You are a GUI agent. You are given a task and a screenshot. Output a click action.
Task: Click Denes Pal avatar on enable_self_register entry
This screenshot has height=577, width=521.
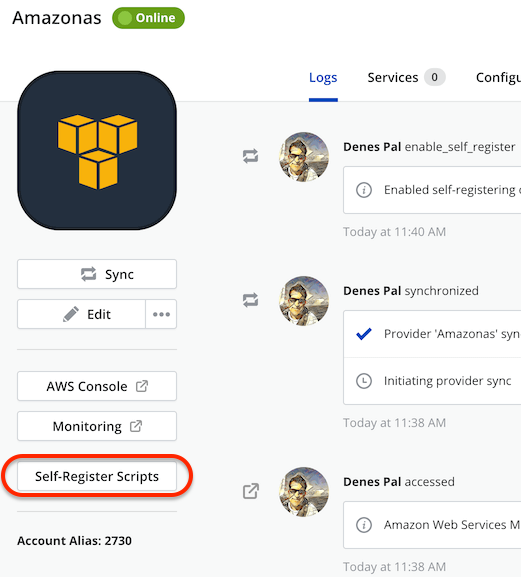(x=304, y=157)
